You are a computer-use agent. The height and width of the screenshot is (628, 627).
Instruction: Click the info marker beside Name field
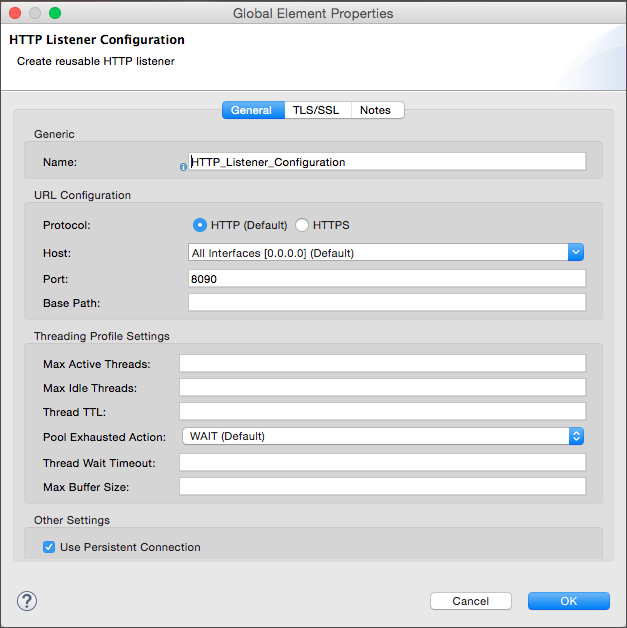(x=183, y=167)
